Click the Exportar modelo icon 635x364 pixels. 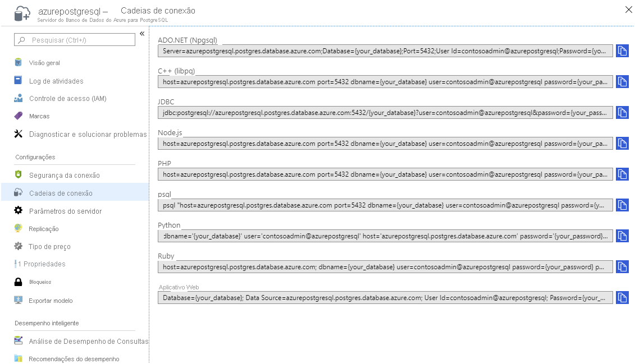(x=18, y=300)
